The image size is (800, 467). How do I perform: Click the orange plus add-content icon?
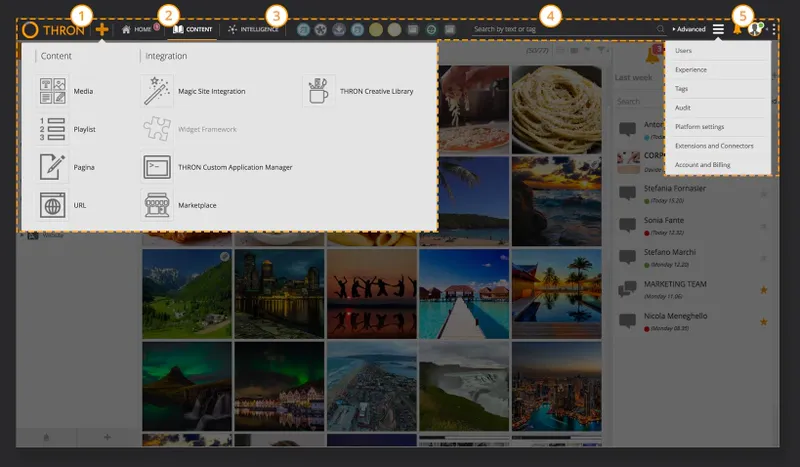102,30
